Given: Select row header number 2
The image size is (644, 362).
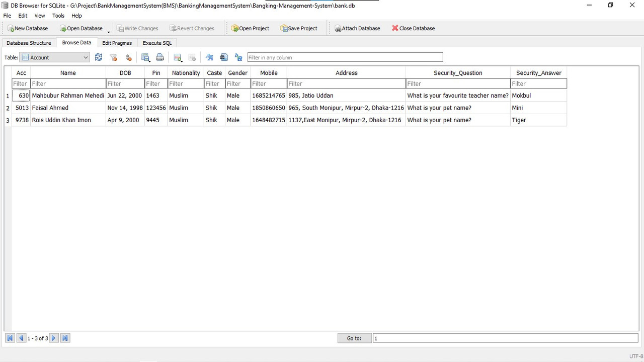Looking at the screenshot, I should 8,108.
